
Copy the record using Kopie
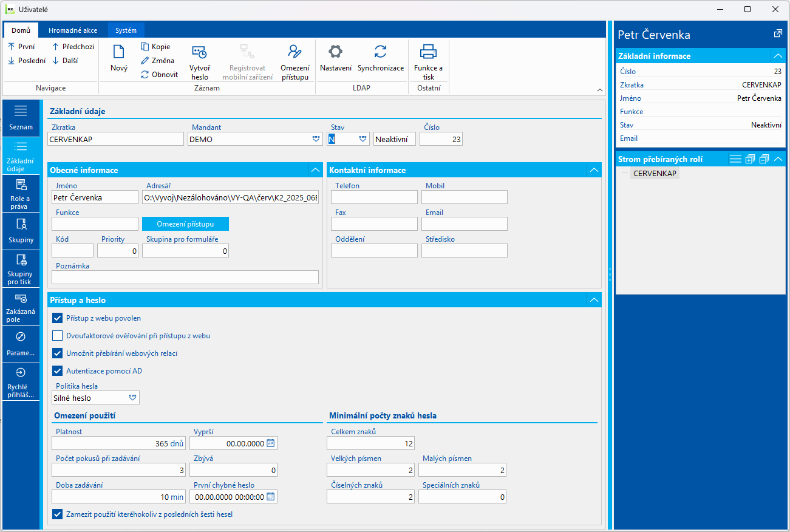tap(155, 47)
